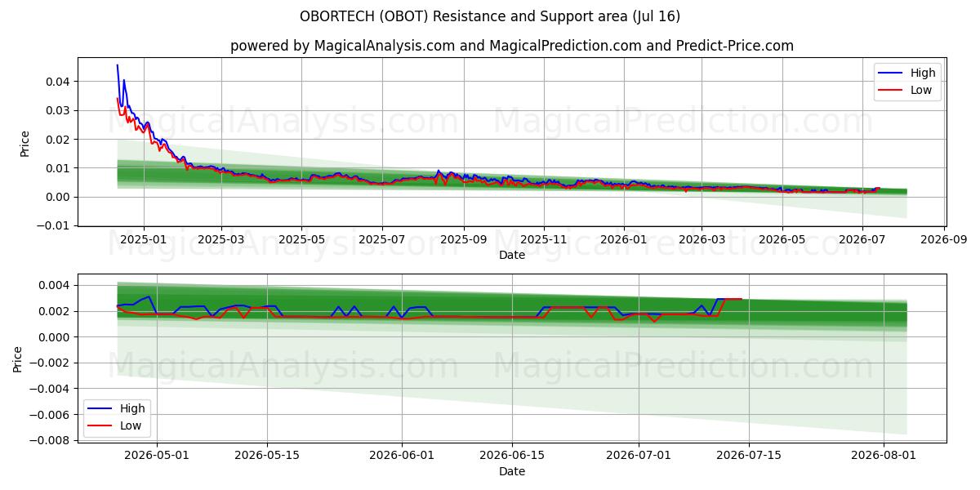Click the '2025-07' tick label
This screenshot has height=490, width=980.
pos(382,239)
